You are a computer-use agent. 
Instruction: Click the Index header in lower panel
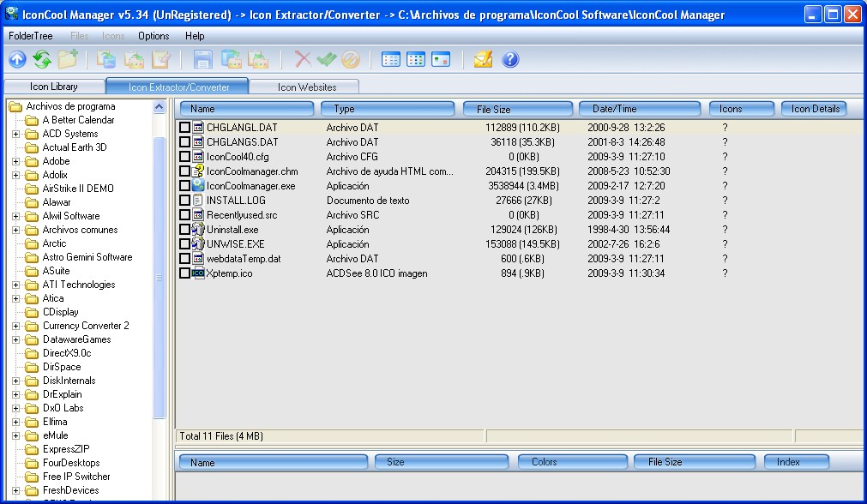pos(796,462)
